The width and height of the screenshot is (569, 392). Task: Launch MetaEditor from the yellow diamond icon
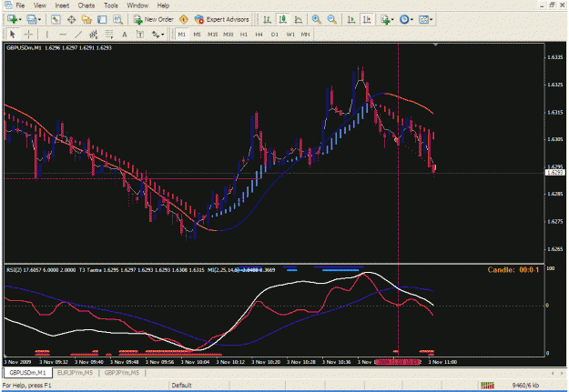click(x=184, y=20)
